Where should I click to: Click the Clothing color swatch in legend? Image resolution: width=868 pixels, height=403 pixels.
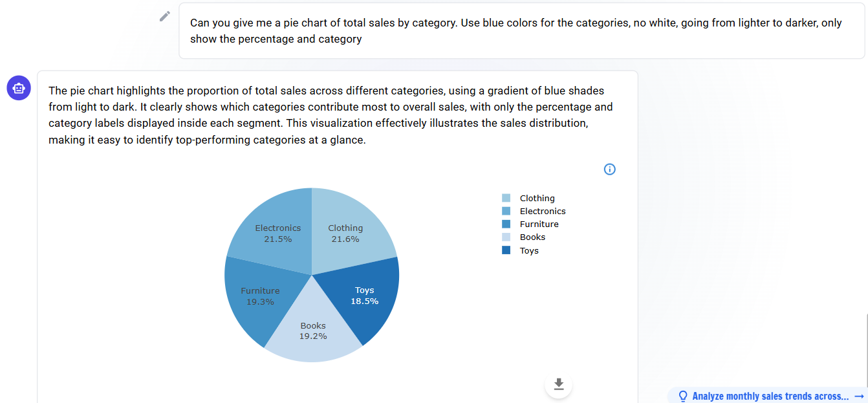click(x=506, y=198)
